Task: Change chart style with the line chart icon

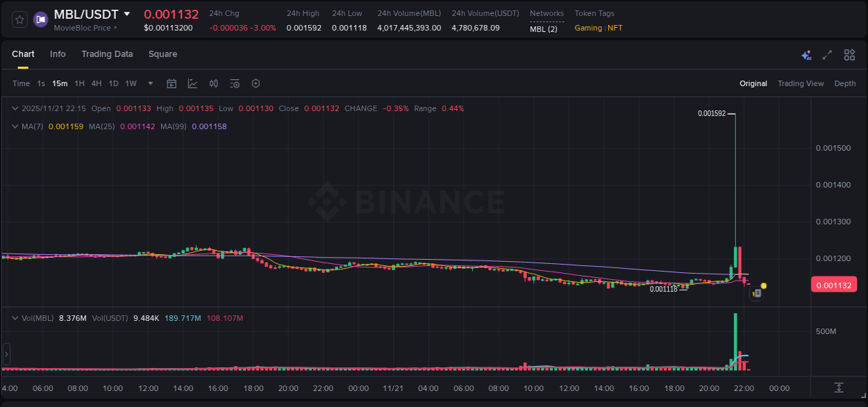Action: [192, 83]
